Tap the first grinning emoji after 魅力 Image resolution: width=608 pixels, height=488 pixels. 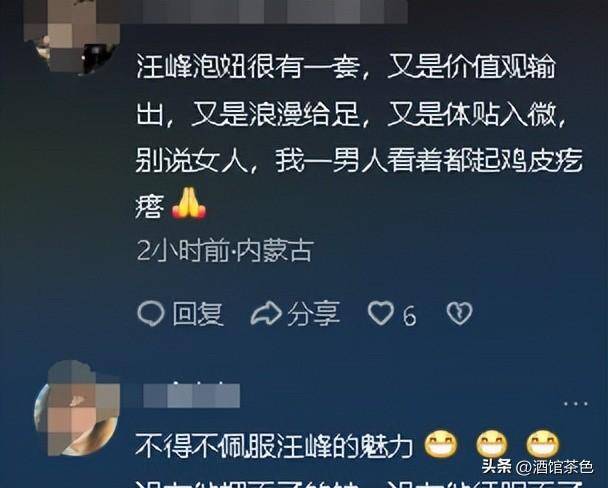click(x=440, y=444)
